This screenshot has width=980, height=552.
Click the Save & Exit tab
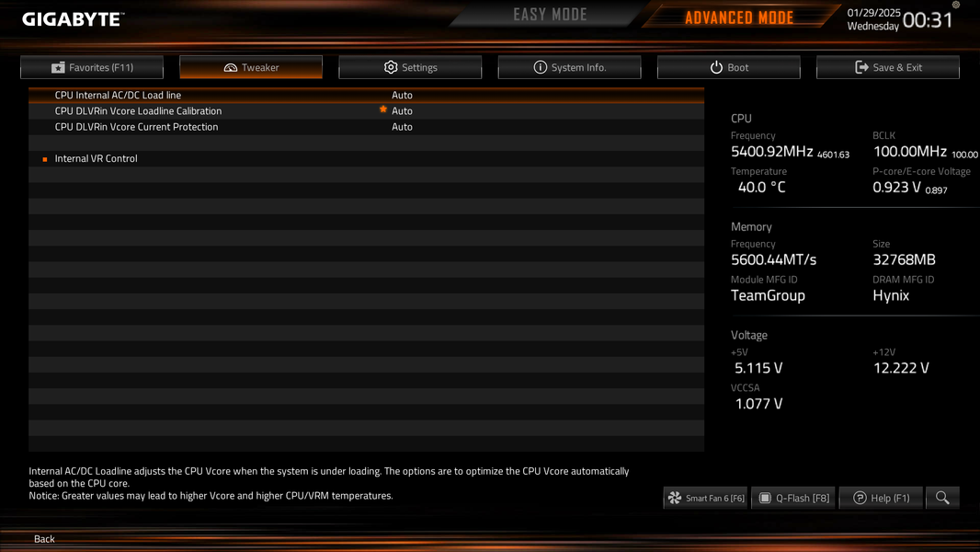888,67
